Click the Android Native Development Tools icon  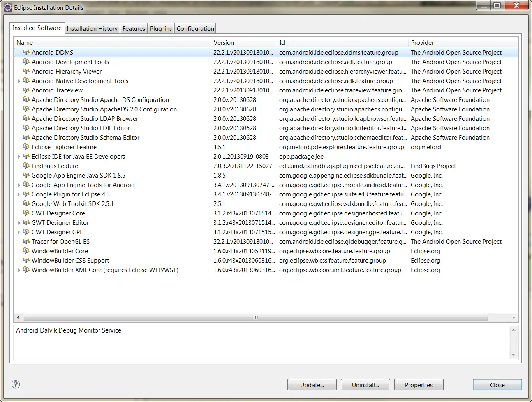pos(26,81)
